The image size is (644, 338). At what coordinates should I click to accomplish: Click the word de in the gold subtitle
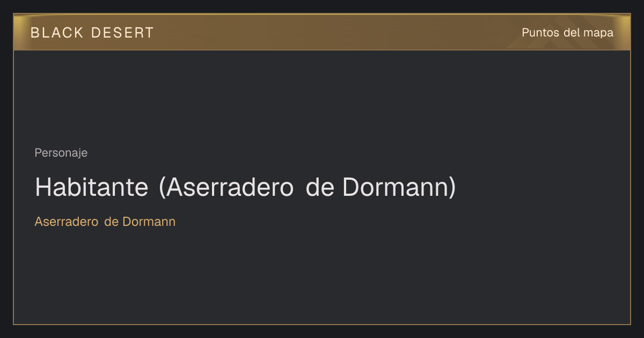click(111, 222)
